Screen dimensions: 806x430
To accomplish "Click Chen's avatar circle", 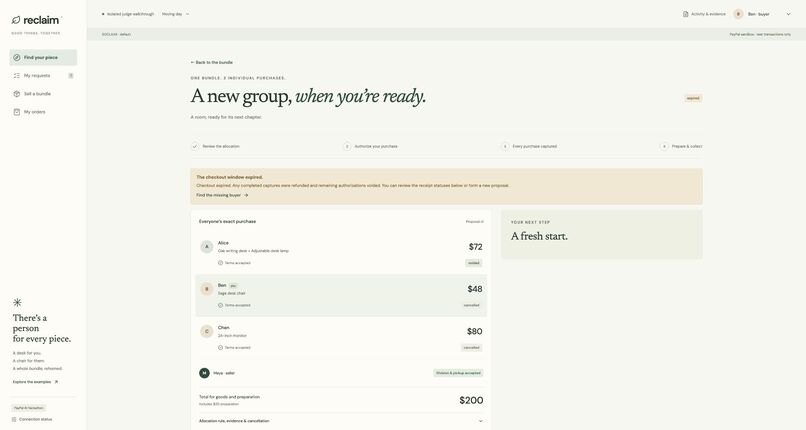I will pos(207,331).
